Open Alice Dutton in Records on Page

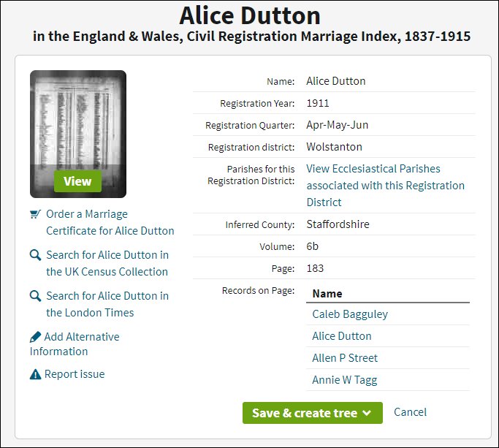click(x=341, y=336)
